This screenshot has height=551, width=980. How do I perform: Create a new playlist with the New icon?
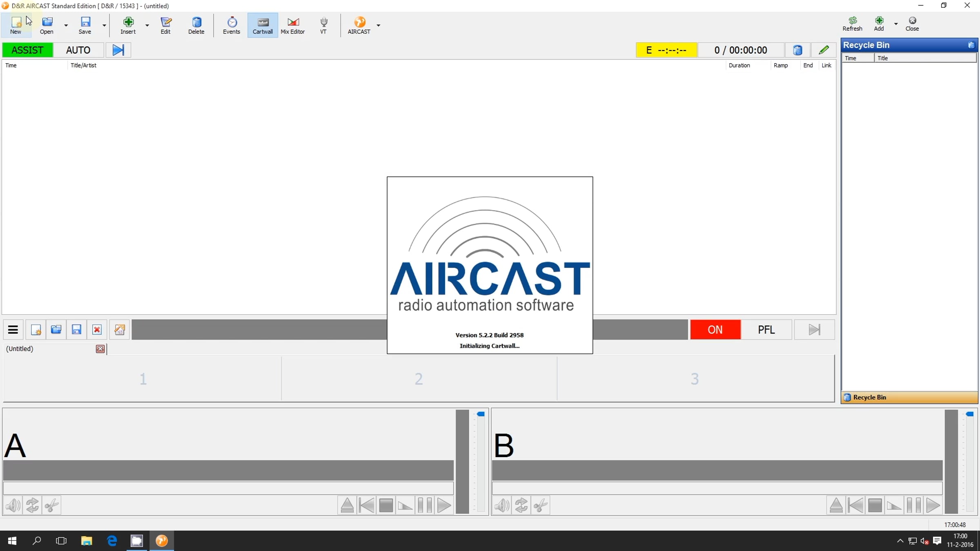point(16,25)
